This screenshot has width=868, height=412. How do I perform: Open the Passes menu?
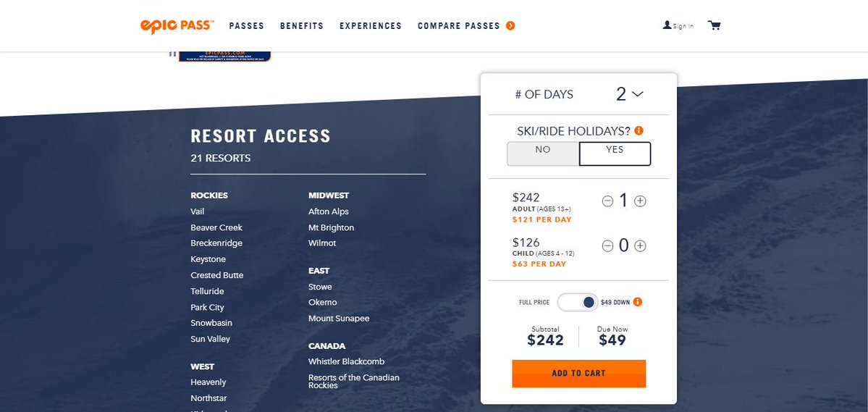(x=246, y=26)
